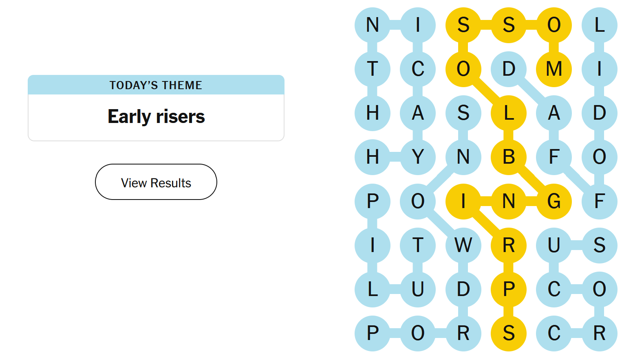Select the final L of DAFFODIL
The width and height of the screenshot is (644, 362).
[599, 25]
